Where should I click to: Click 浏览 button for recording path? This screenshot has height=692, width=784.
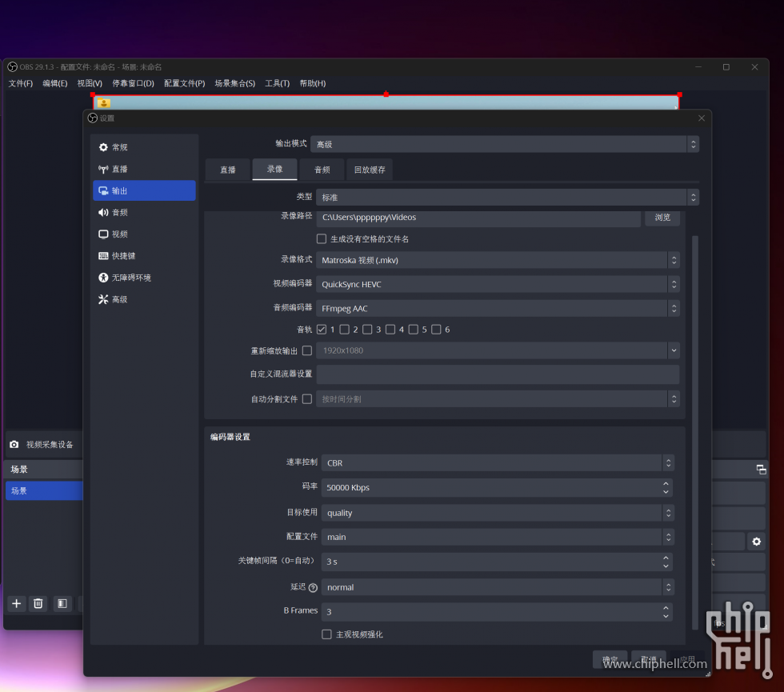click(x=662, y=218)
